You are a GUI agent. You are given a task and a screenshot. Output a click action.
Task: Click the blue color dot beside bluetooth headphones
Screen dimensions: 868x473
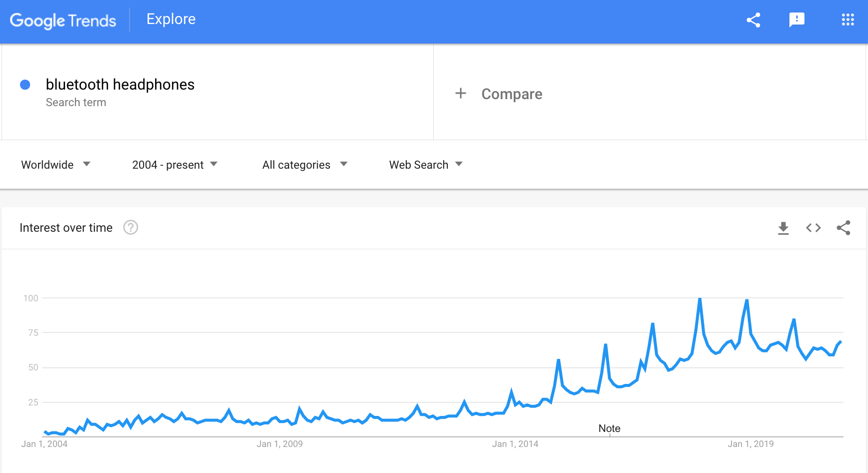pyautogui.click(x=25, y=85)
